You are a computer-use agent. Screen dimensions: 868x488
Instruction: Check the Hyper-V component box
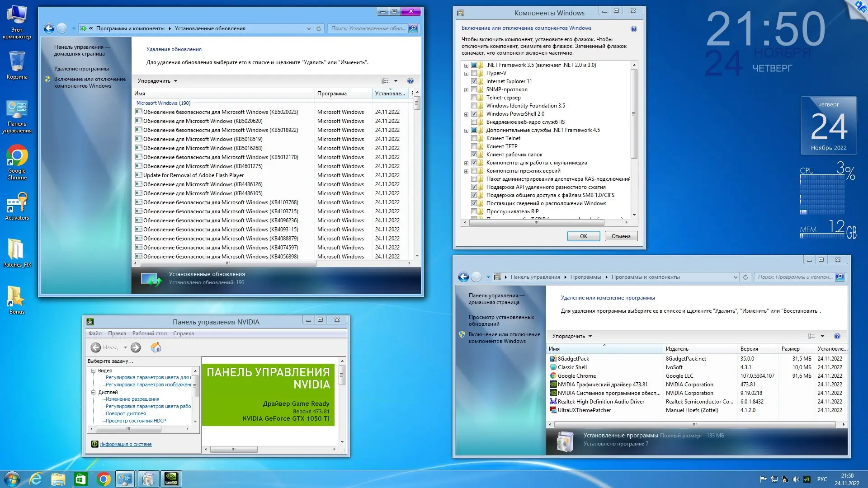coord(474,73)
